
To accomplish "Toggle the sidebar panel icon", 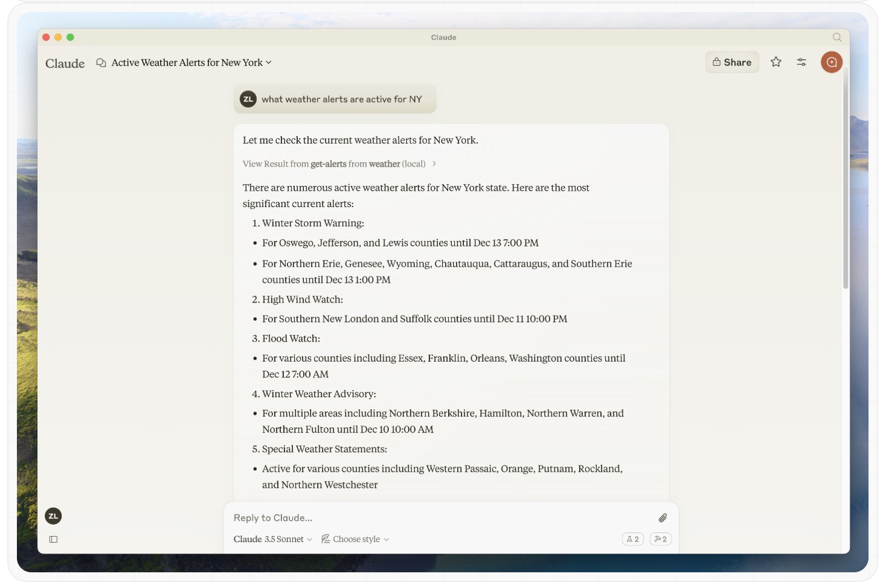I will pyautogui.click(x=53, y=539).
